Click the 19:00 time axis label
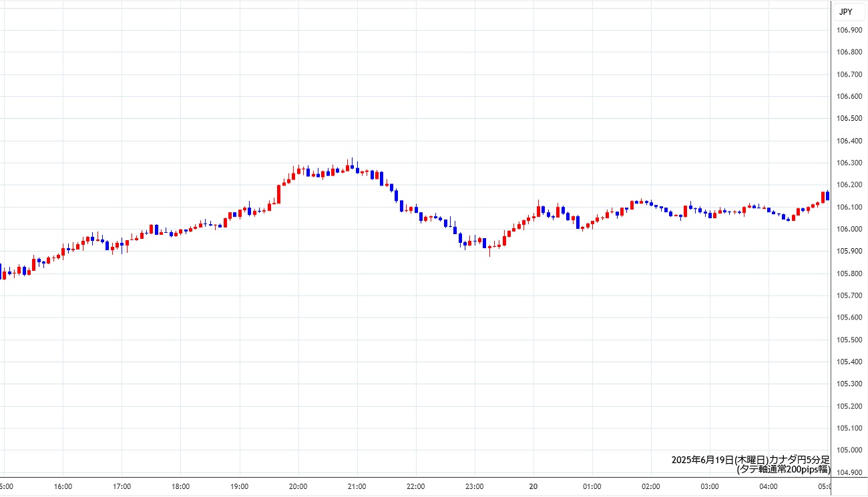Viewport: 868px width, 497px height. [239, 486]
